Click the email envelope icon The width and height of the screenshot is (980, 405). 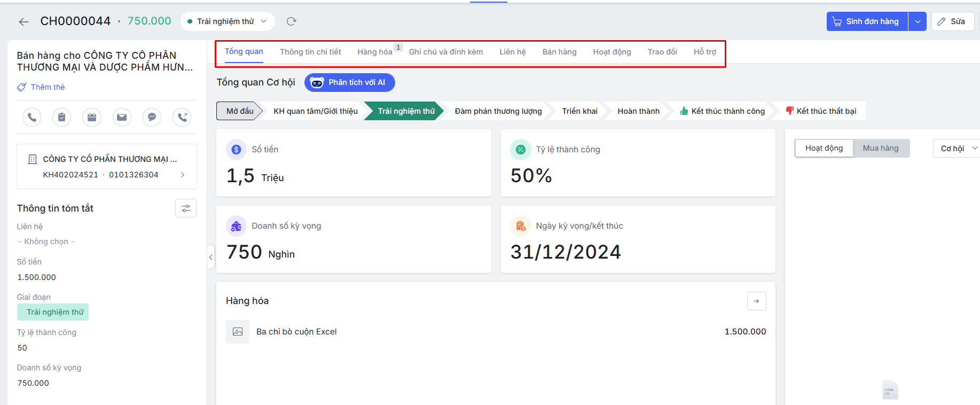(x=122, y=117)
